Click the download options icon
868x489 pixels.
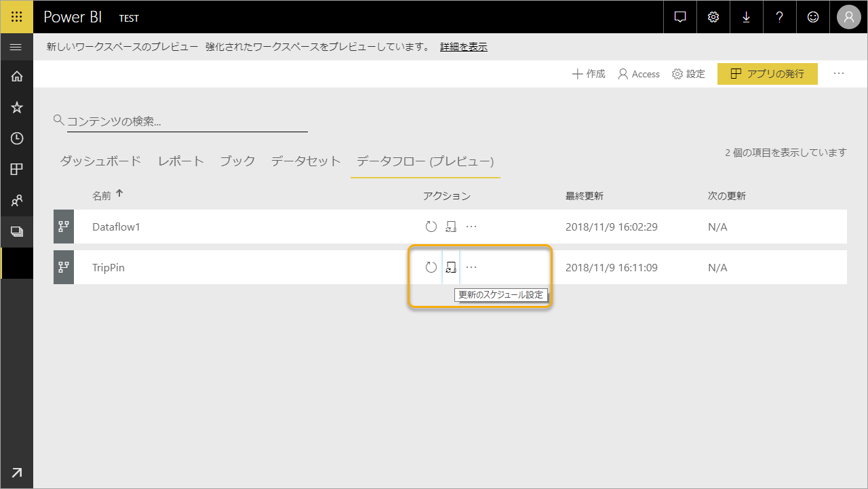tap(746, 17)
